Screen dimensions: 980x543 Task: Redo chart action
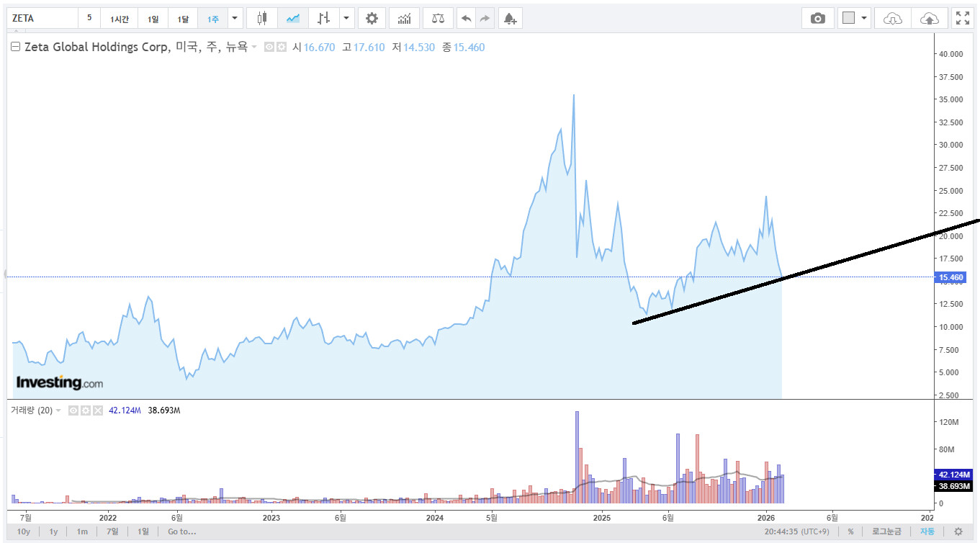485,19
